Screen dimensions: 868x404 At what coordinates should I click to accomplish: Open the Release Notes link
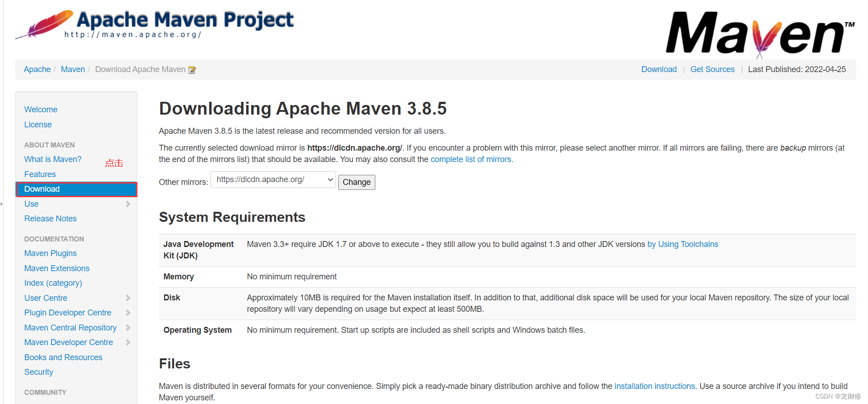pyautogui.click(x=50, y=219)
